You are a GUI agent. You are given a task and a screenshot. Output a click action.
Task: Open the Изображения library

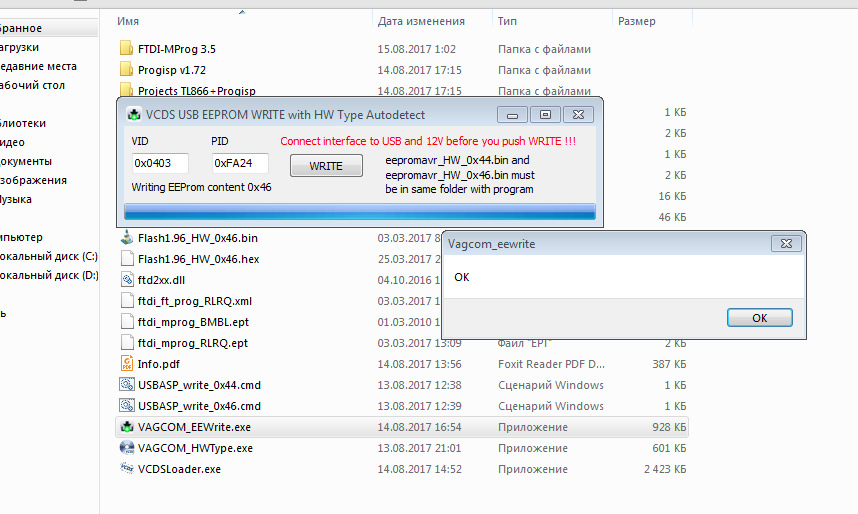pyautogui.click(x=33, y=180)
